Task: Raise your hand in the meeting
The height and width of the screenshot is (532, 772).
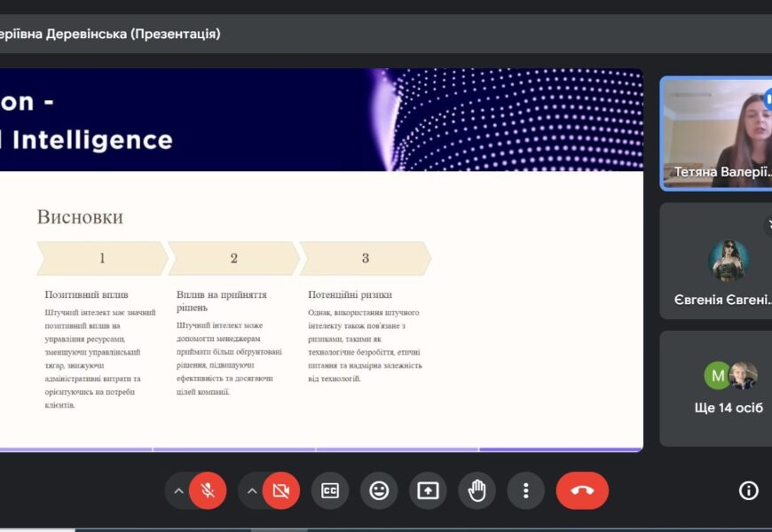Action: [477, 490]
